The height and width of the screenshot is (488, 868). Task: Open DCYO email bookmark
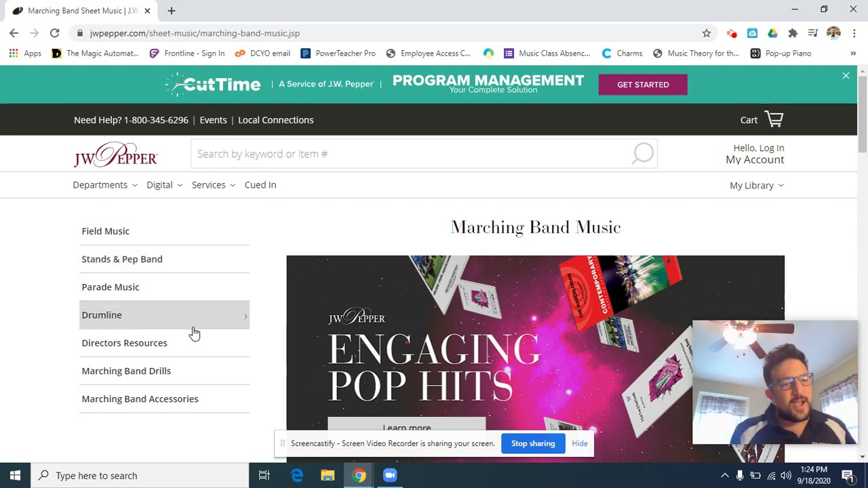pos(262,53)
